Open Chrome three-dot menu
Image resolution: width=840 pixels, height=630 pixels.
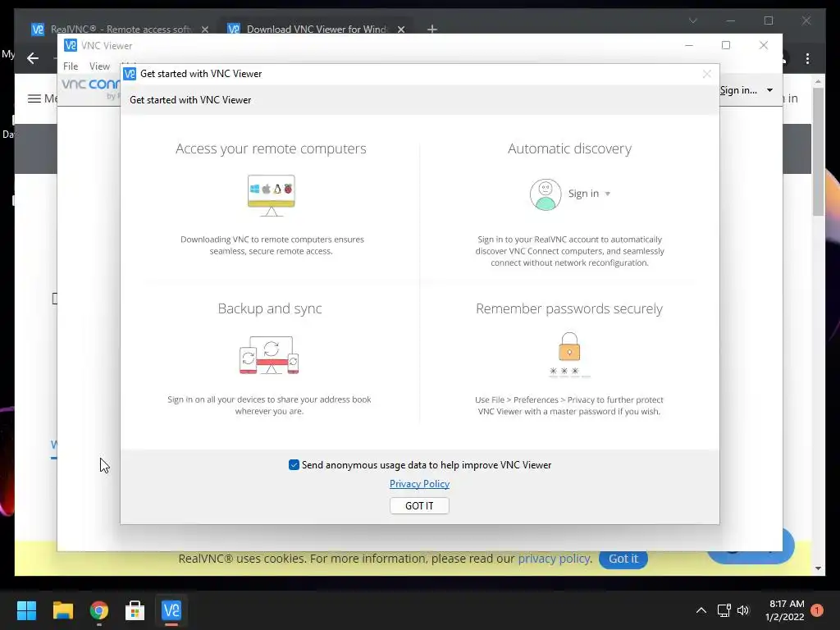[x=807, y=58]
